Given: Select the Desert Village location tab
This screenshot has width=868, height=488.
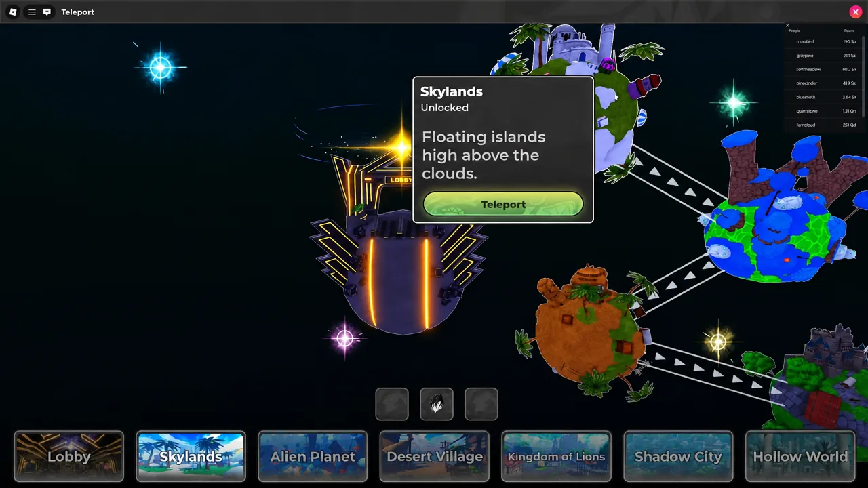Looking at the screenshot, I should tap(435, 456).
